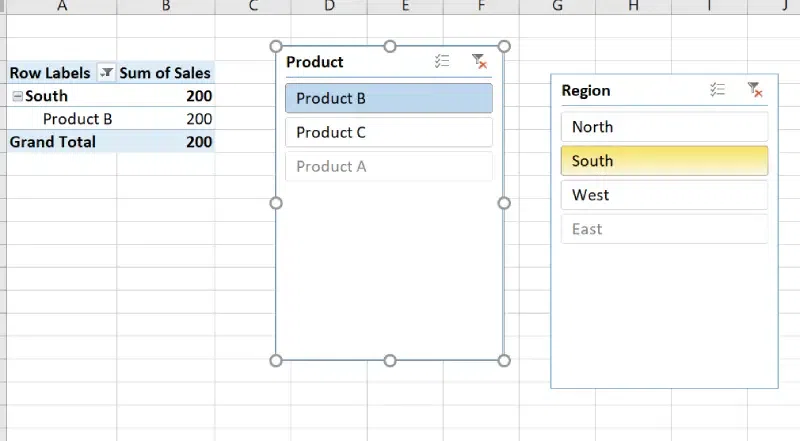Click the Region slicer title

586,90
